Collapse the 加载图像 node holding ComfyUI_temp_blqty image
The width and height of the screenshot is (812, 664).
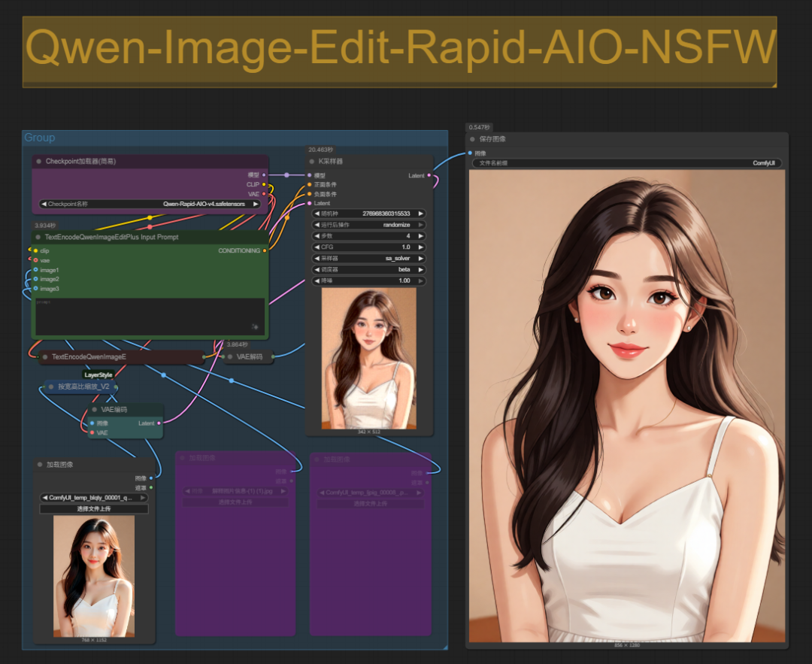40,465
